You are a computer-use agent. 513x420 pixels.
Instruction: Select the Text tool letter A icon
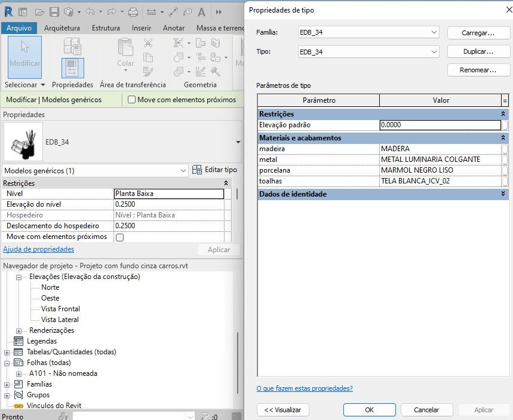click(x=201, y=12)
